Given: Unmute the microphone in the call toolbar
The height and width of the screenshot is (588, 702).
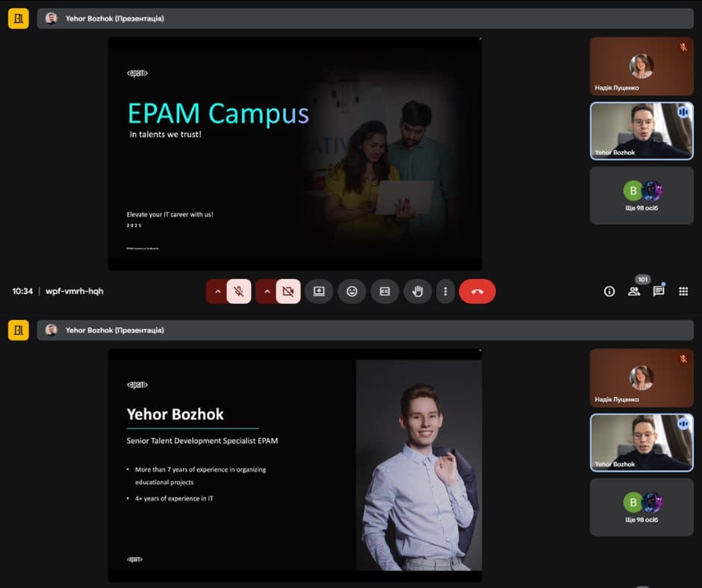Looking at the screenshot, I should (x=239, y=291).
